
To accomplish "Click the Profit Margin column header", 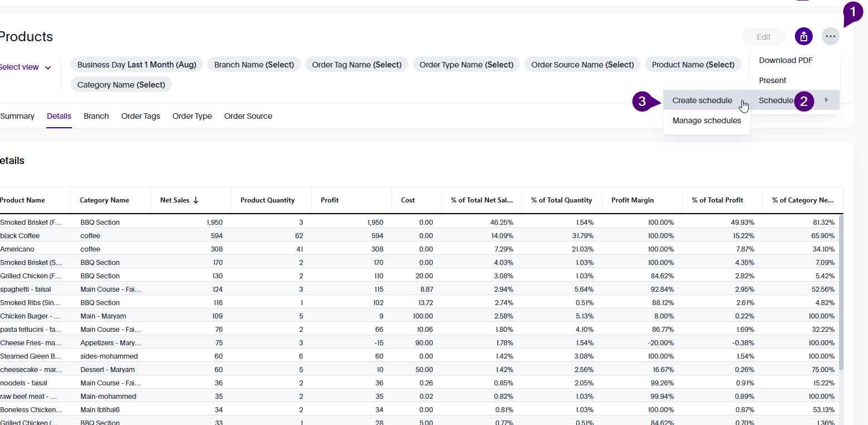I will (x=632, y=200).
